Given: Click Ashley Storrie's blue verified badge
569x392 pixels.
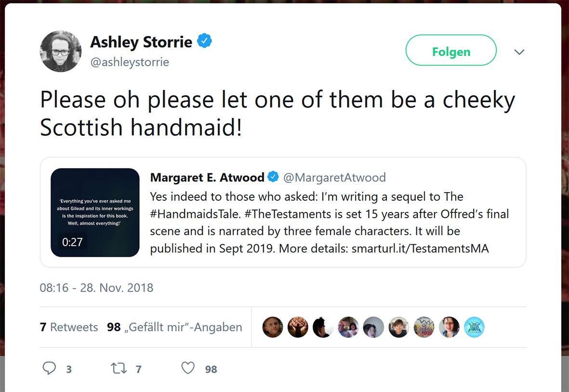Looking at the screenshot, I should tap(204, 40).
